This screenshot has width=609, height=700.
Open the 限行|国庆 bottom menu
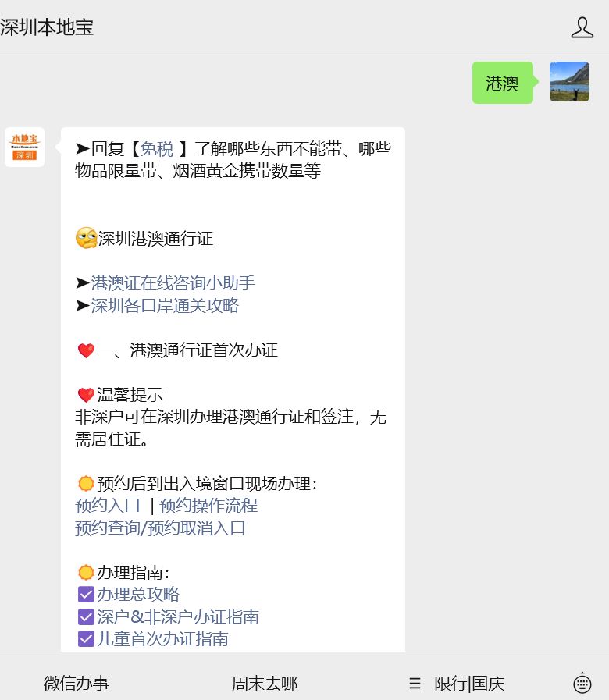(x=469, y=684)
